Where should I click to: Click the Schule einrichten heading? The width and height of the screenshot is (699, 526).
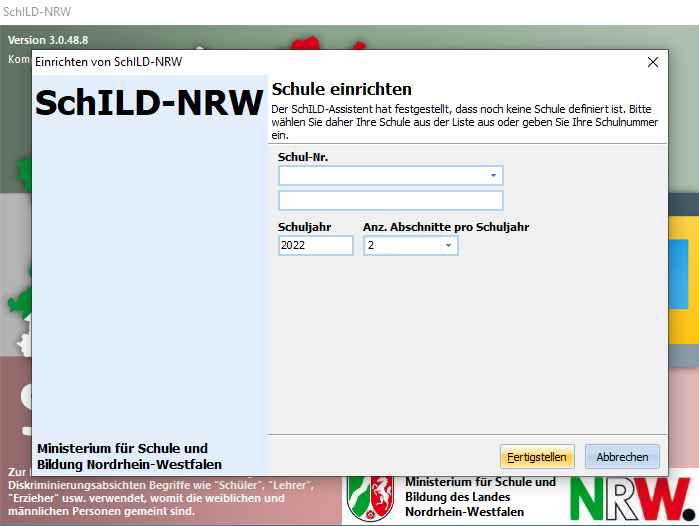coord(341,89)
